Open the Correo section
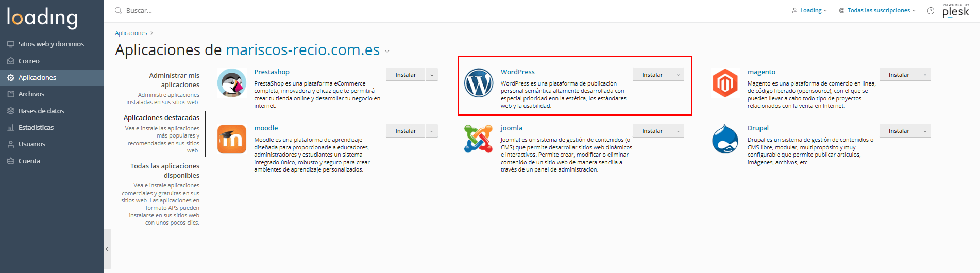This screenshot has width=980, height=273. tap(52, 61)
